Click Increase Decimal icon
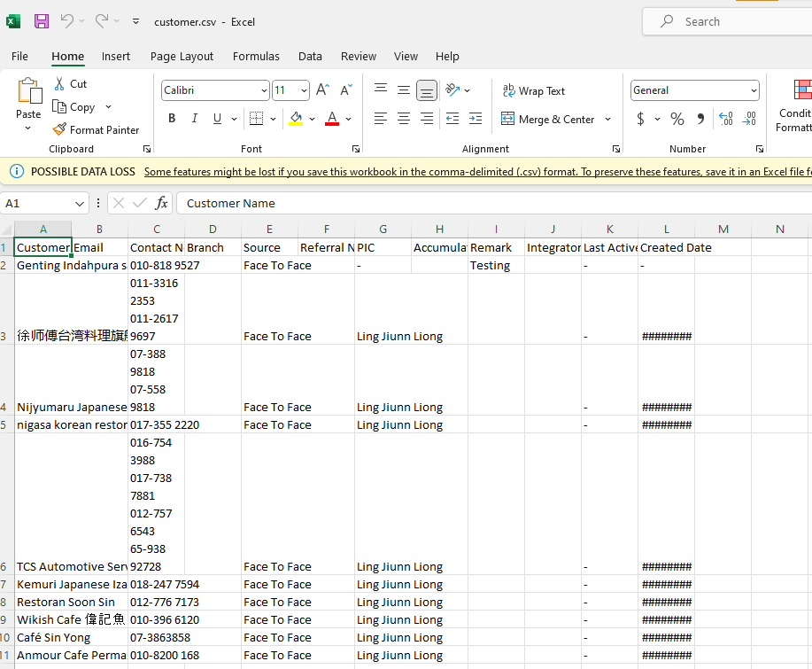Image resolution: width=812 pixels, height=669 pixels. click(726, 119)
